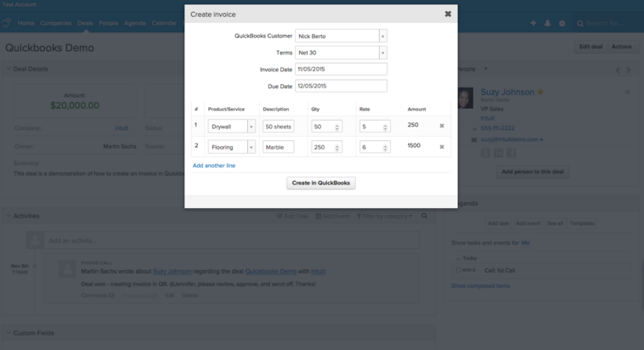Click See all in Agenda panel
The image size is (644, 350).
pos(555,223)
